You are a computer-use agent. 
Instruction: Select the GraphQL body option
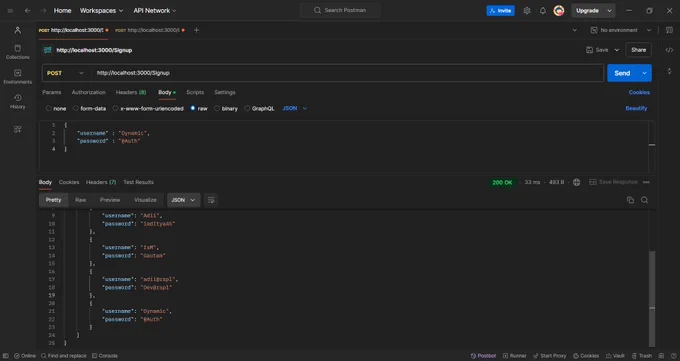click(x=259, y=108)
